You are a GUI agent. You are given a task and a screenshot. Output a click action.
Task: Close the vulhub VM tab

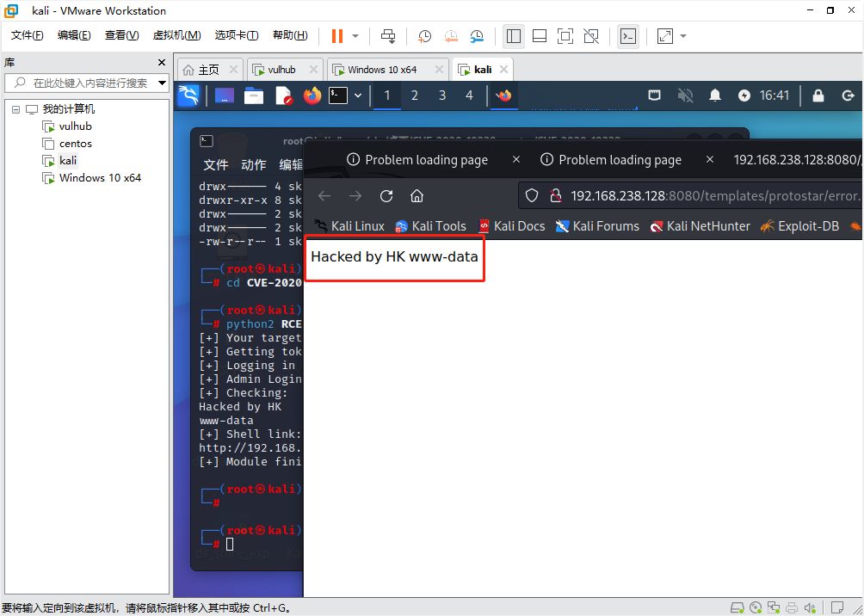tap(313, 70)
